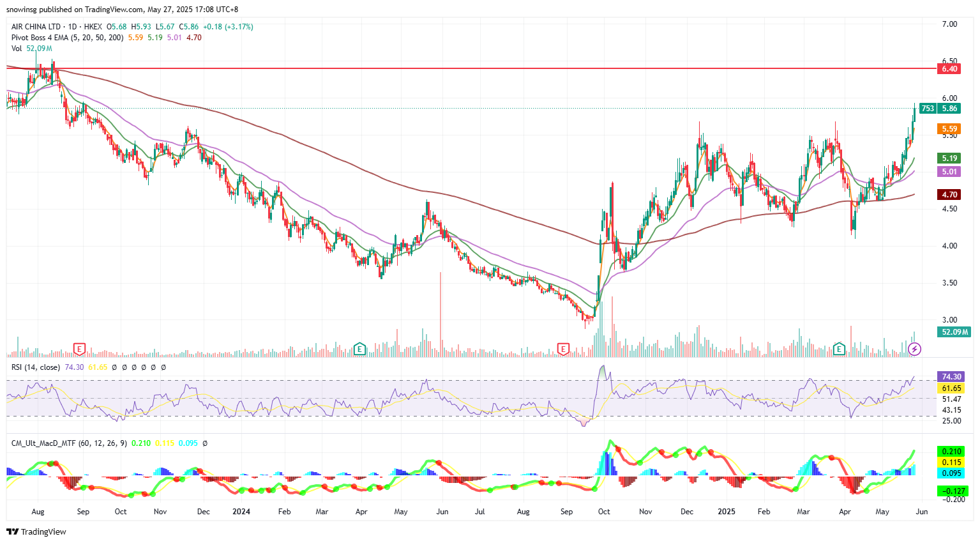The height and width of the screenshot is (543, 980).
Task: Click the purple lightning bolt icon
Action: [914, 349]
